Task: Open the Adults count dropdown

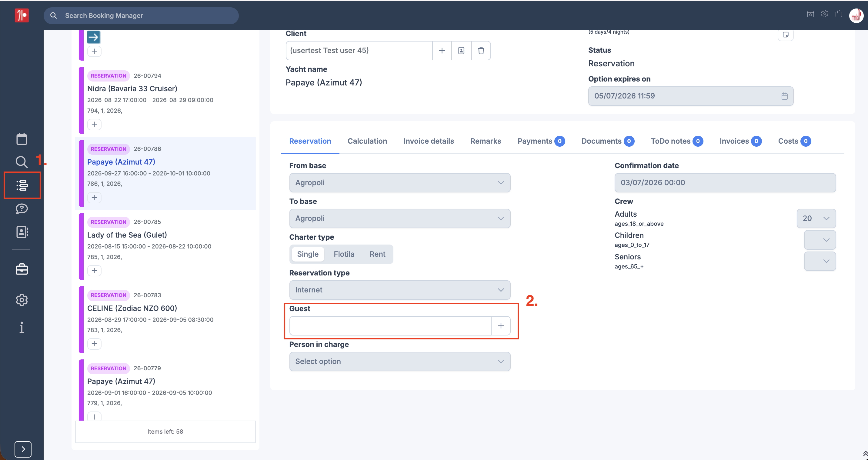Action: click(x=816, y=218)
